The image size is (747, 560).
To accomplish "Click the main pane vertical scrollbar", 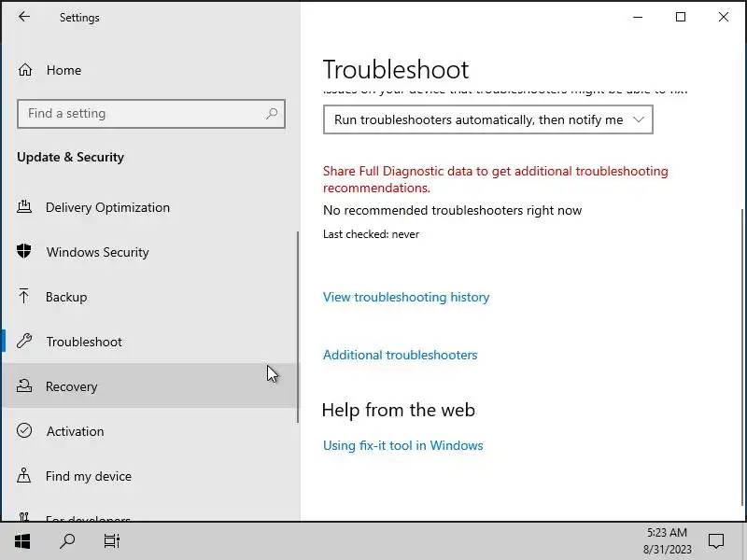I will 743,357.
